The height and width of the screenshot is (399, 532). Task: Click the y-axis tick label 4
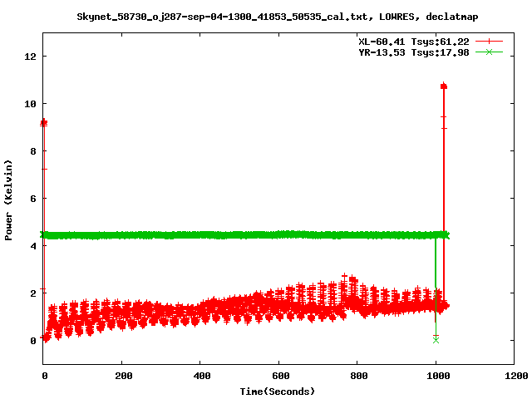33,246
